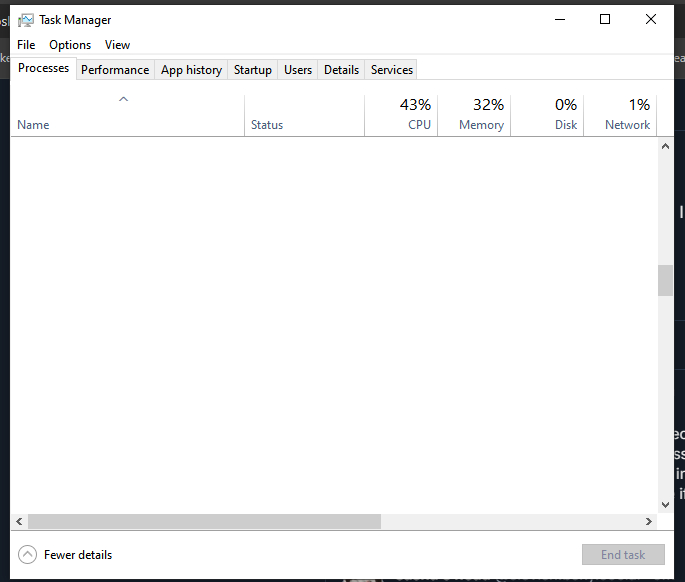685x582 pixels.
Task: Switch to the Details tab
Action: point(341,70)
